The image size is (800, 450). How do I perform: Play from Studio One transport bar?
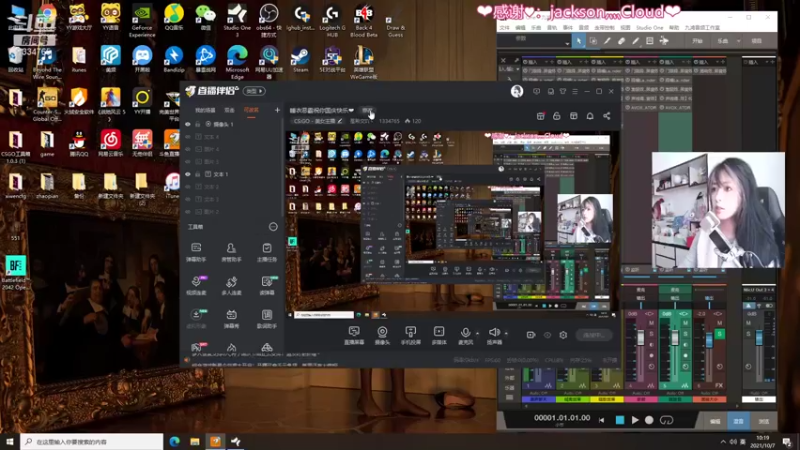(635, 420)
